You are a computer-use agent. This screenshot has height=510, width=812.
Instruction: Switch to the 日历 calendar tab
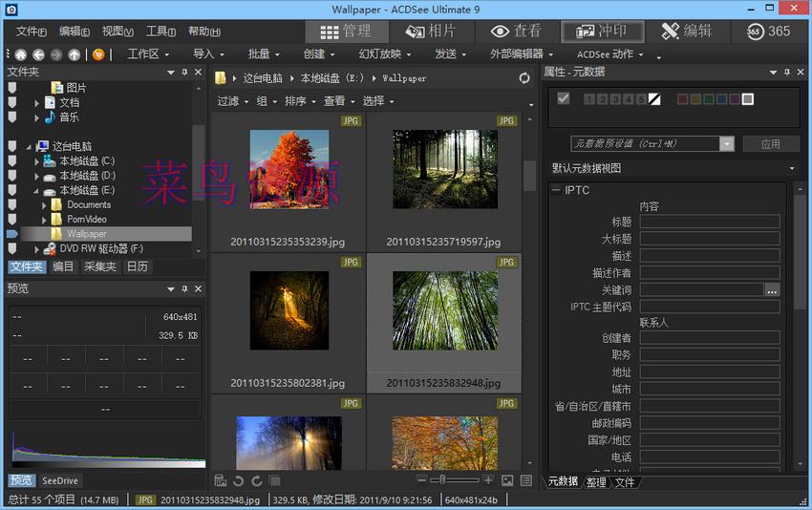[138, 266]
